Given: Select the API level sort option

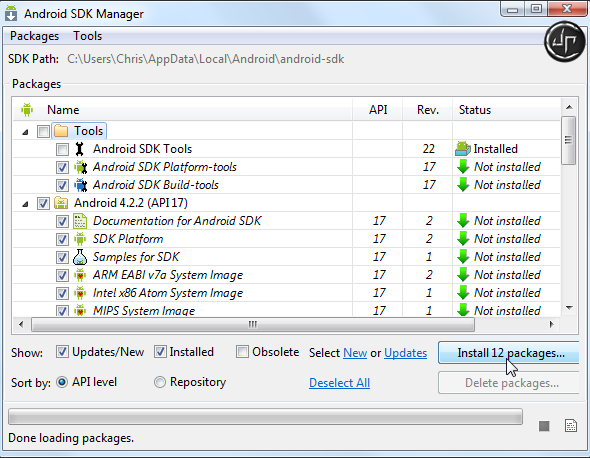Looking at the screenshot, I should click(x=62, y=382).
